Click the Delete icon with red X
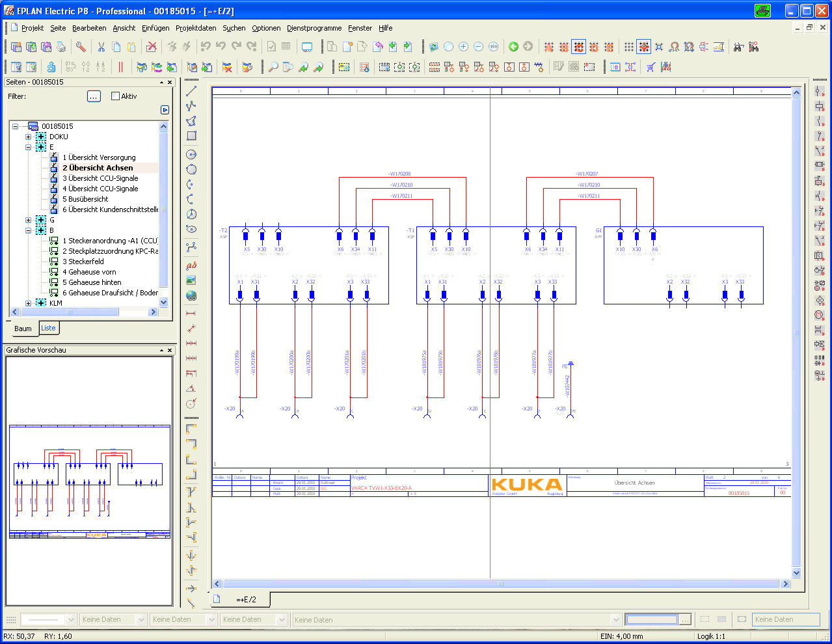832x644 pixels. [152, 47]
